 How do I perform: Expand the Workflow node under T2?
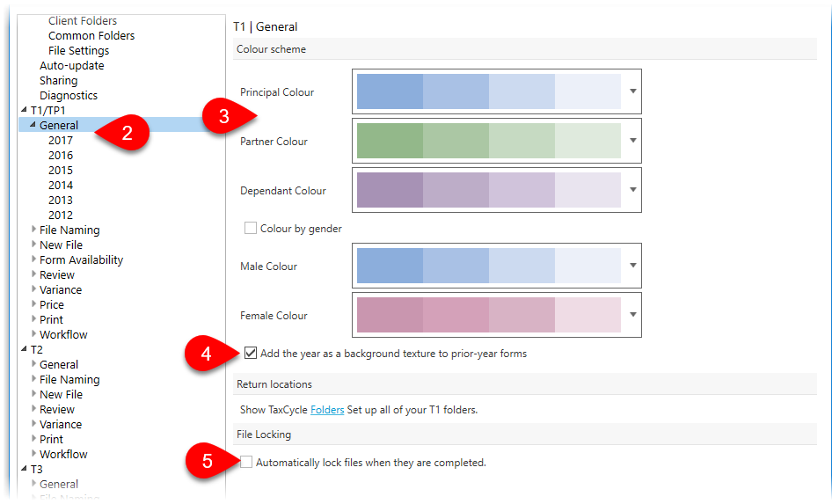point(34,453)
